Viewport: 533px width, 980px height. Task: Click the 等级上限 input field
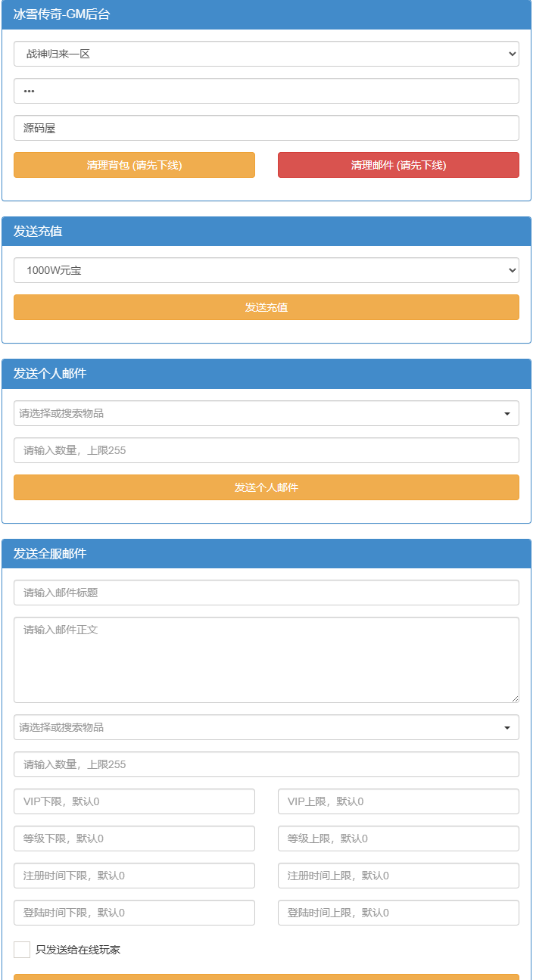click(398, 838)
